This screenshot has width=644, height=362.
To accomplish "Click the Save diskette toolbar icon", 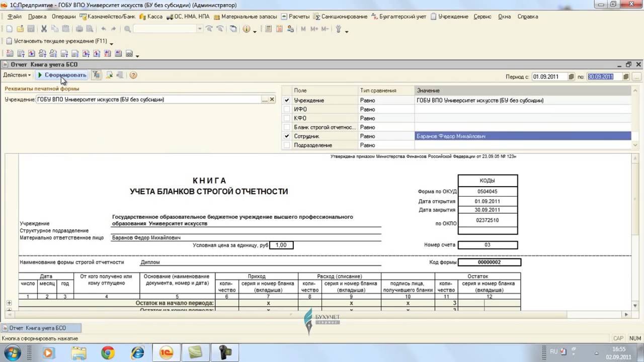I will click(x=31, y=29).
